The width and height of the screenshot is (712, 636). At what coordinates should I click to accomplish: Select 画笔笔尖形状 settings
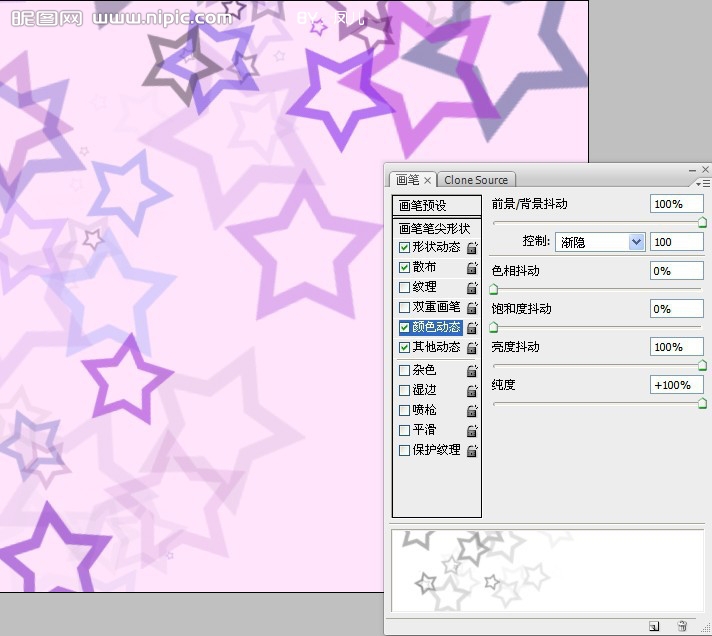[x=436, y=228]
